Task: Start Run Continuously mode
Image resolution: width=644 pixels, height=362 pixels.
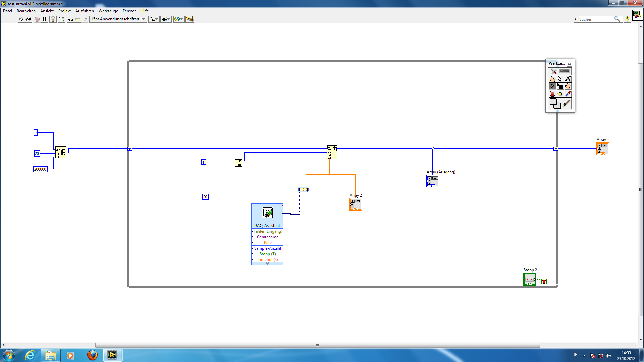Action: [29, 19]
